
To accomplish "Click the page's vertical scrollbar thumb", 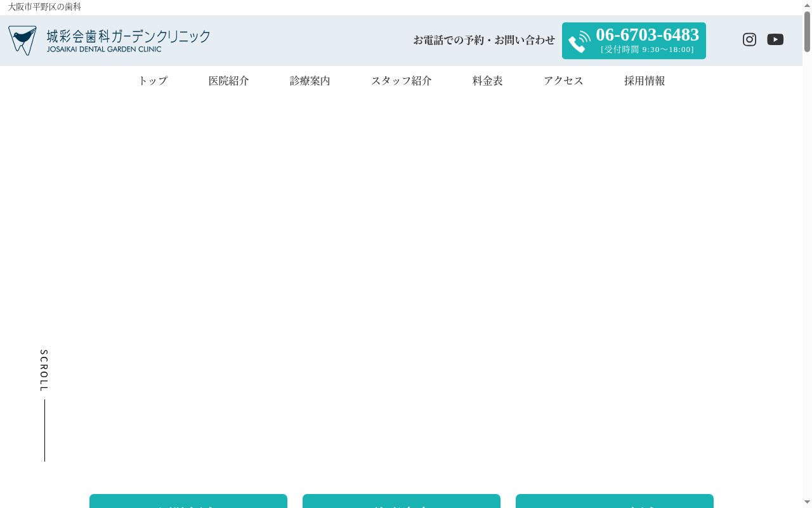I will pyautogui.click(x=807, y=32).
